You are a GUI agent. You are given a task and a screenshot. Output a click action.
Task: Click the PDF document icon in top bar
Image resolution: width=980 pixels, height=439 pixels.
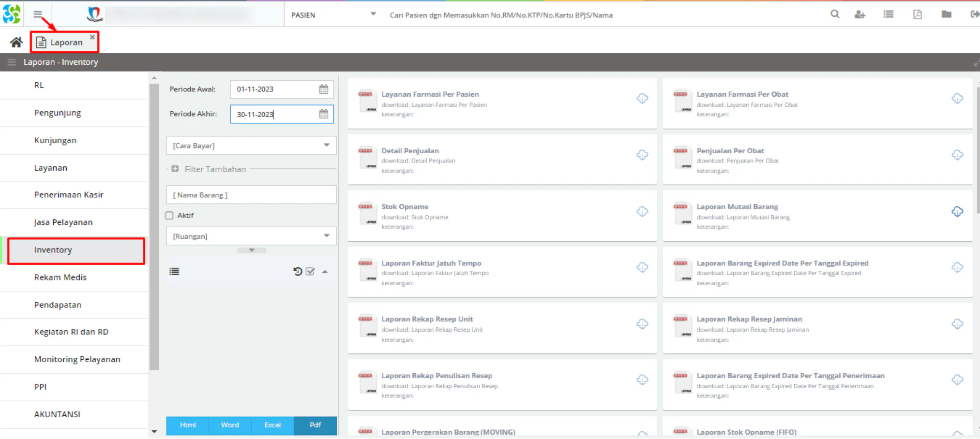[x=918, y=15]
